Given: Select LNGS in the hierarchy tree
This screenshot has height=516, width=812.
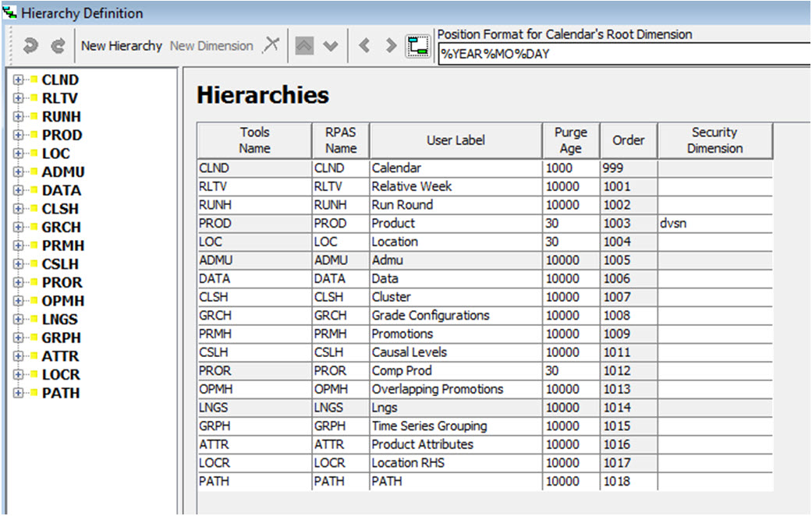Looking at the screenshot, I should click(x=60, y=320).
